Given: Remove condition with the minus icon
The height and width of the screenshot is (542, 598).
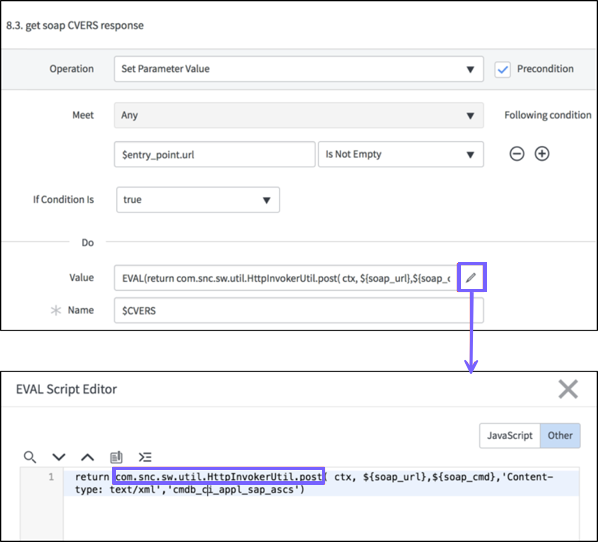Looking at the screenshot, I should (x=517, y=154).
